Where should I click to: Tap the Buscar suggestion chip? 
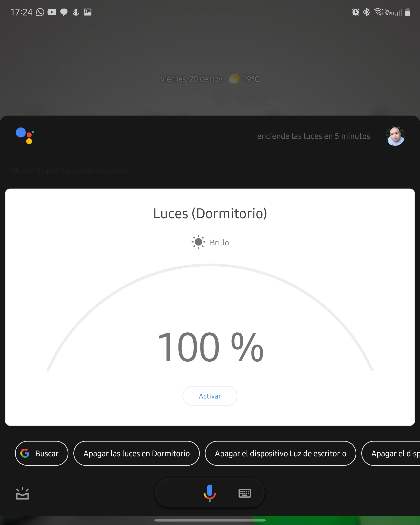(x=42, y=453)
